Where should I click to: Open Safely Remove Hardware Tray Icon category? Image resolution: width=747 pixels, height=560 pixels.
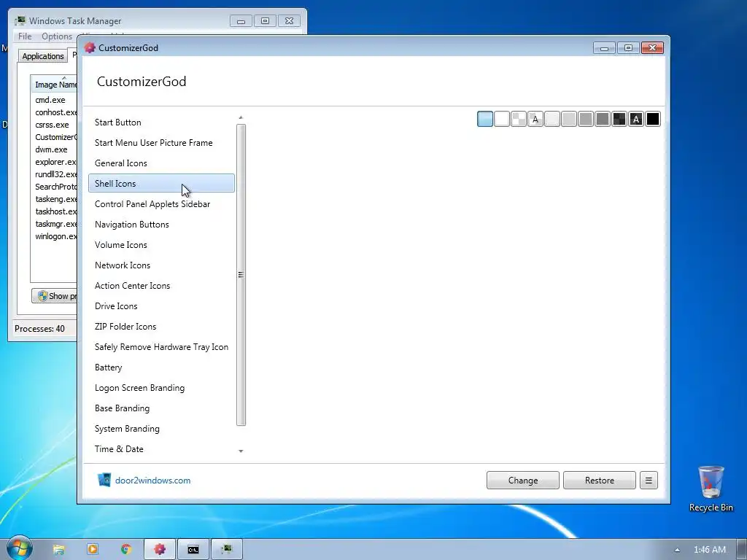click(x=161, y=347)
